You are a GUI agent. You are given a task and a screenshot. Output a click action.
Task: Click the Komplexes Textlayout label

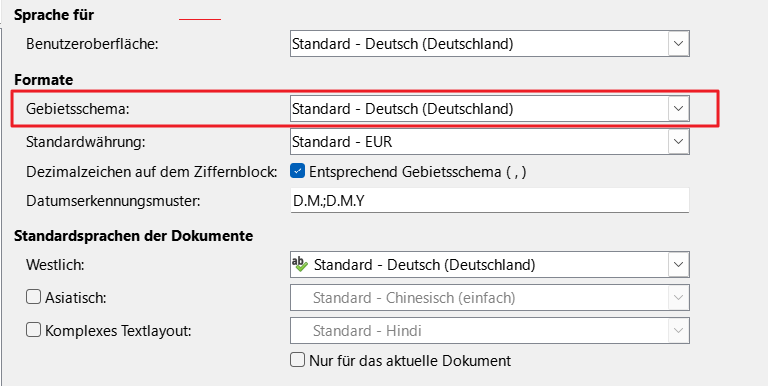coord(118,331)
